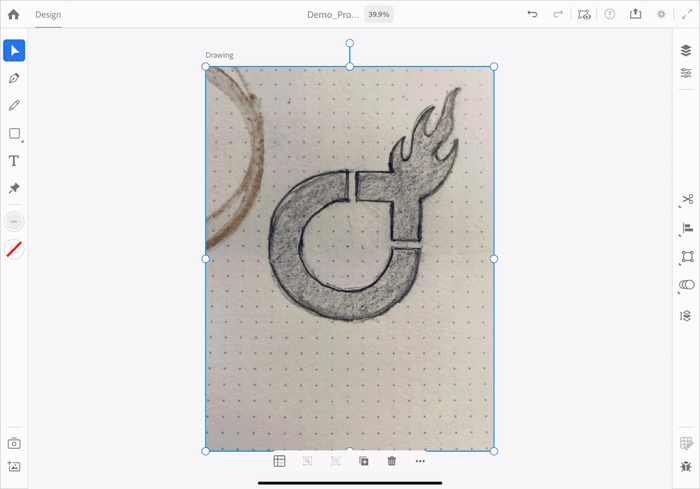
Task: Click the diagonal square icon in context bar
Action: pos(335,461)
